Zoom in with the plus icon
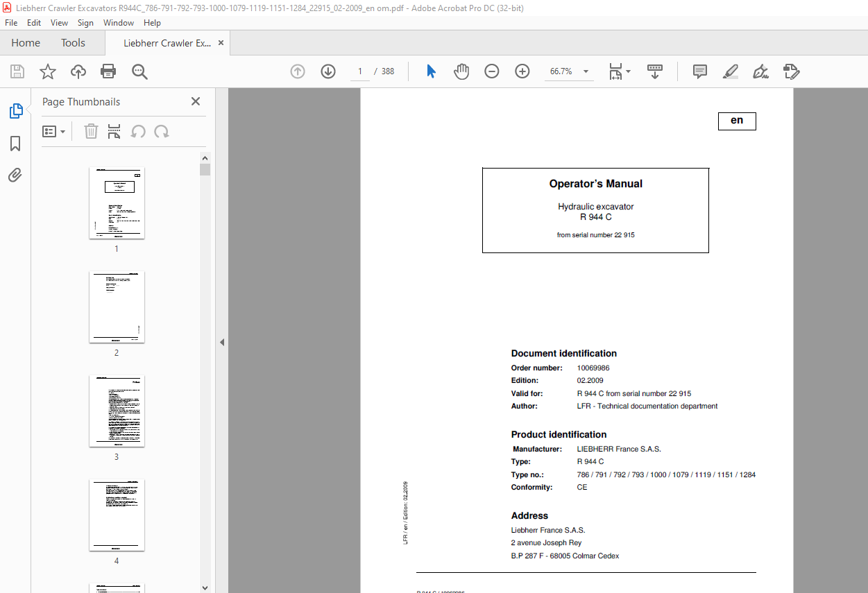Screen dimensions: 868x593 click(x=522, y=71)
